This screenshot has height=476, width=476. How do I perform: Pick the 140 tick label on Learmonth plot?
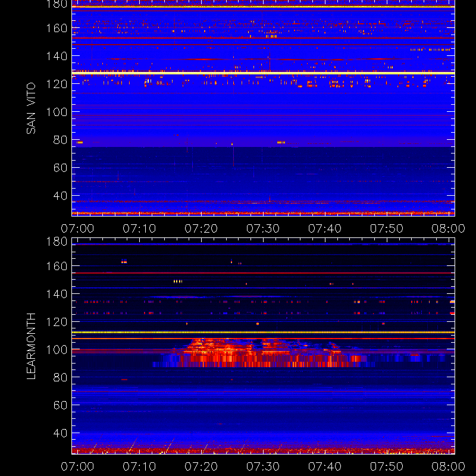click(x=57, y=294)
